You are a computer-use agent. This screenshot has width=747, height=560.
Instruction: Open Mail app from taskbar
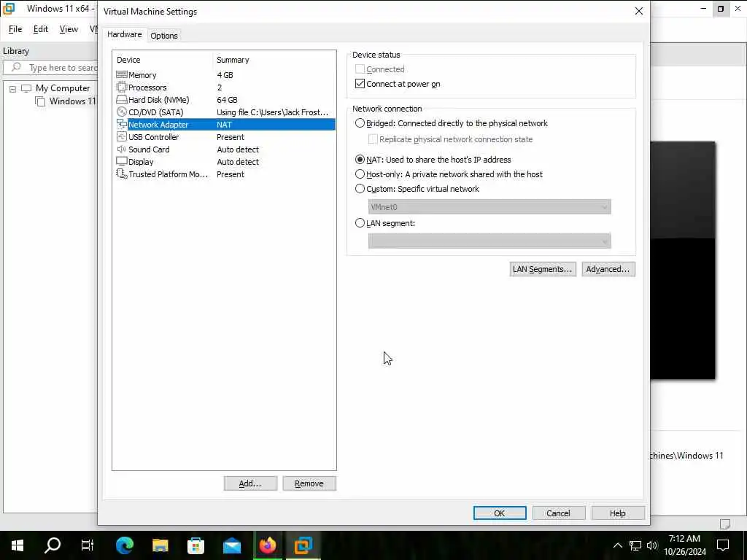[x=232, y=545]
